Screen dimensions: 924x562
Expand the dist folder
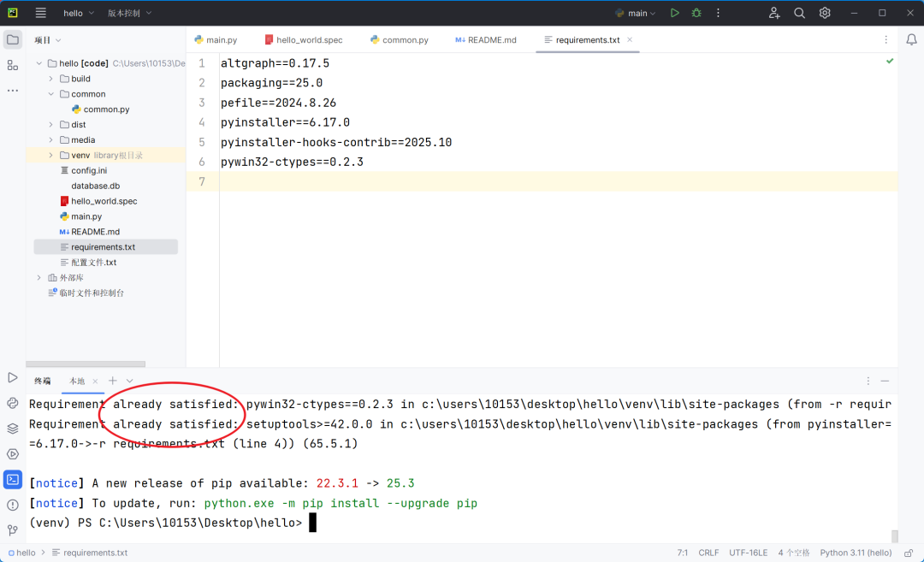coord(50,124)
